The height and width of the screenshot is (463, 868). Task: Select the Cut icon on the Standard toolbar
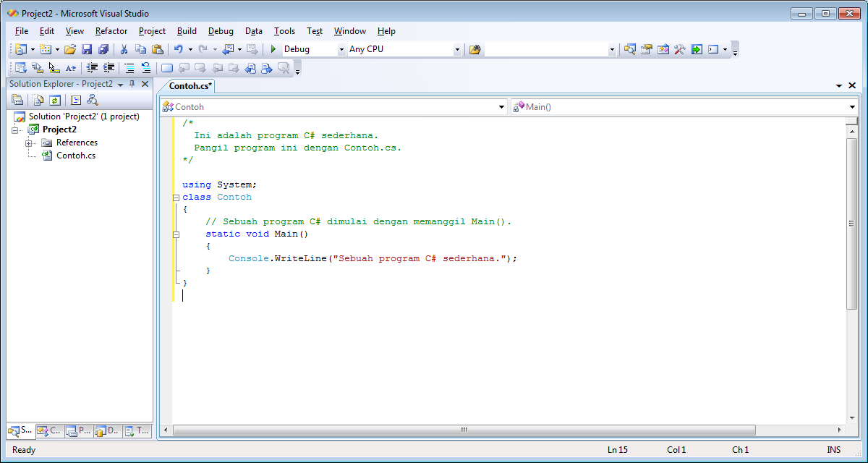[x=124, y=48]
